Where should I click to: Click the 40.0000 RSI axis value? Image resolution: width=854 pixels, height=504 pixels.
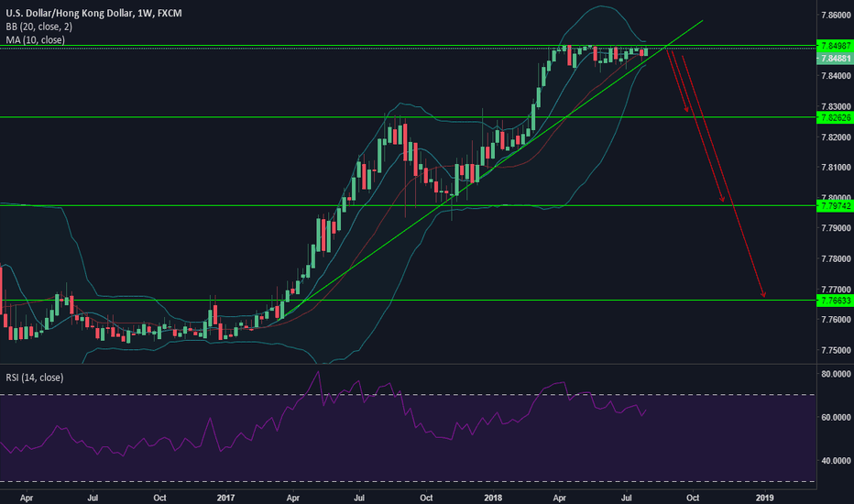pyautogui.click(x=836, y=461)
